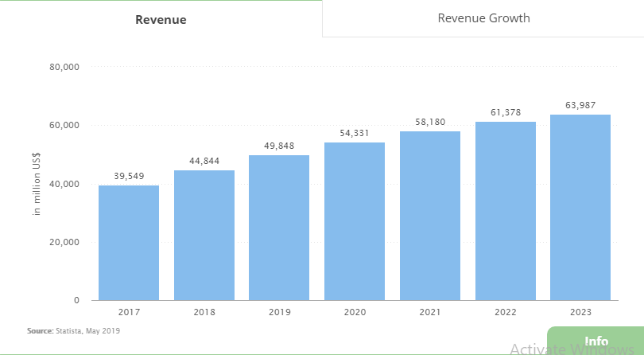The width and height of the screenshot is (644, 355).
Task: Open the Revenue Growth tab
Action: (483, 18)
